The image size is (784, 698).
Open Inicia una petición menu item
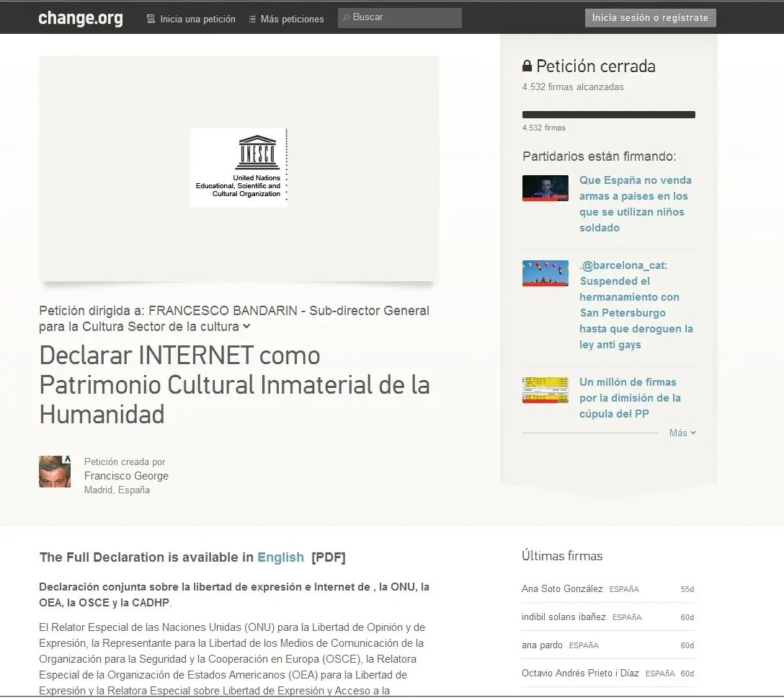[x=197, y=19]
